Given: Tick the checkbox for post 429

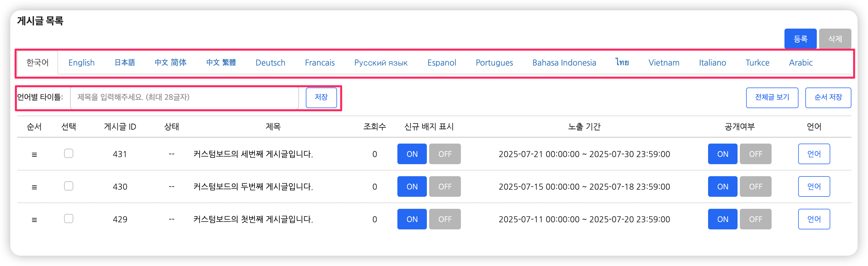Looking at the screenshot, I should (x=69, y=219).
